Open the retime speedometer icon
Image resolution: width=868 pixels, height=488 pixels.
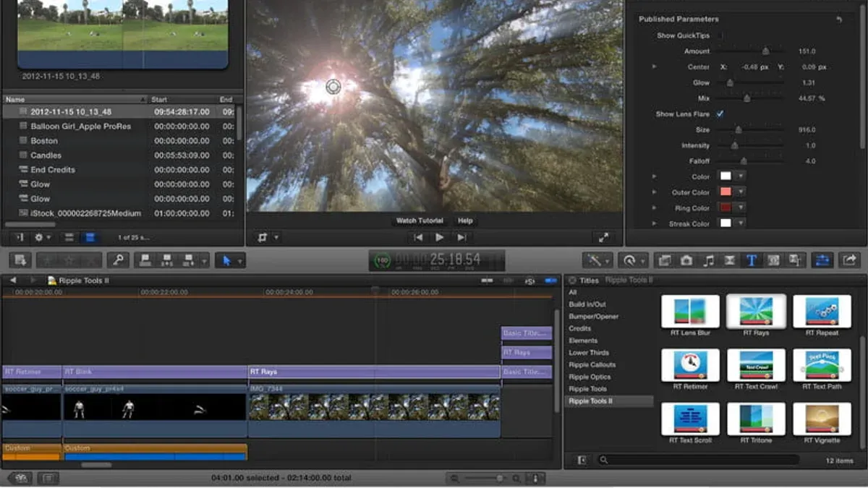[x=629, y=260]
